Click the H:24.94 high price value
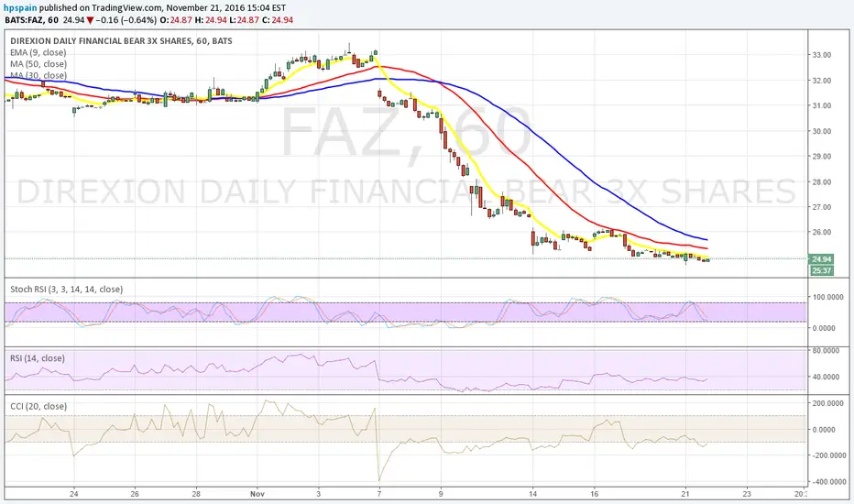This screenshot has width=854, height=504. 211,20
